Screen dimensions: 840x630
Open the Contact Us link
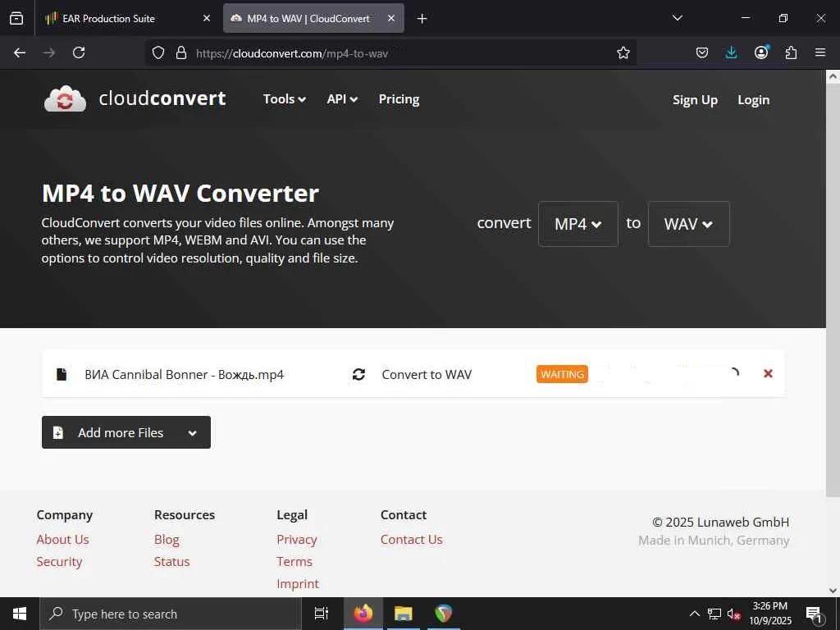[412, 540]
